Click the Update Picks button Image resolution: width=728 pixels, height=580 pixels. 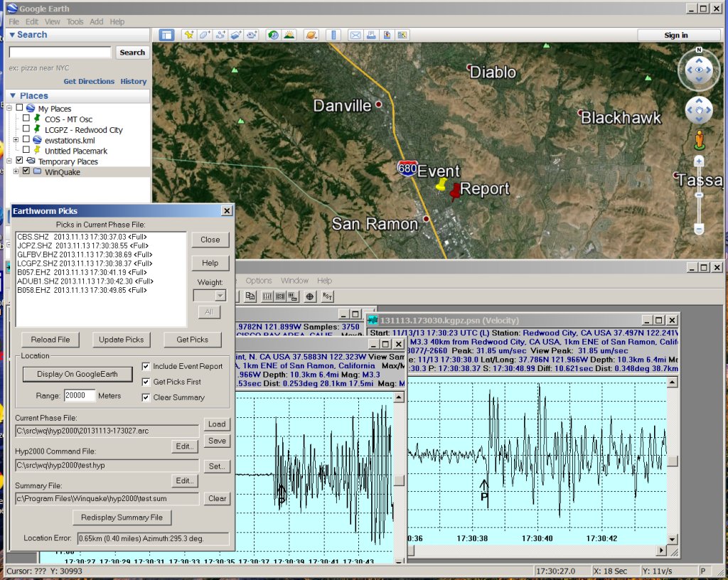click(121, 340)
